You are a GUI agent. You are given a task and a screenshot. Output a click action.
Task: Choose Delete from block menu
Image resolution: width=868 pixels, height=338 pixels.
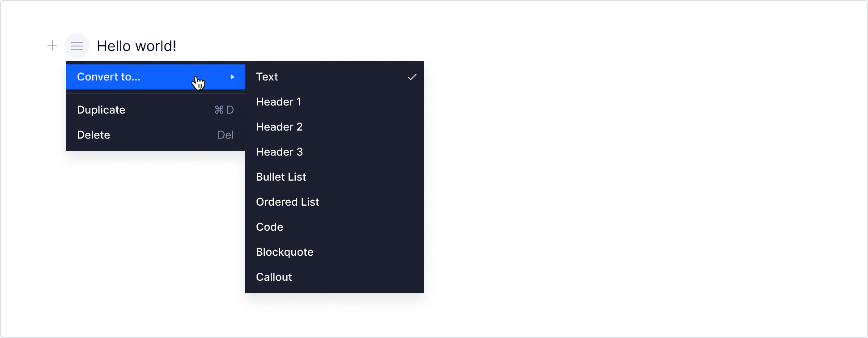coord(94,135)
